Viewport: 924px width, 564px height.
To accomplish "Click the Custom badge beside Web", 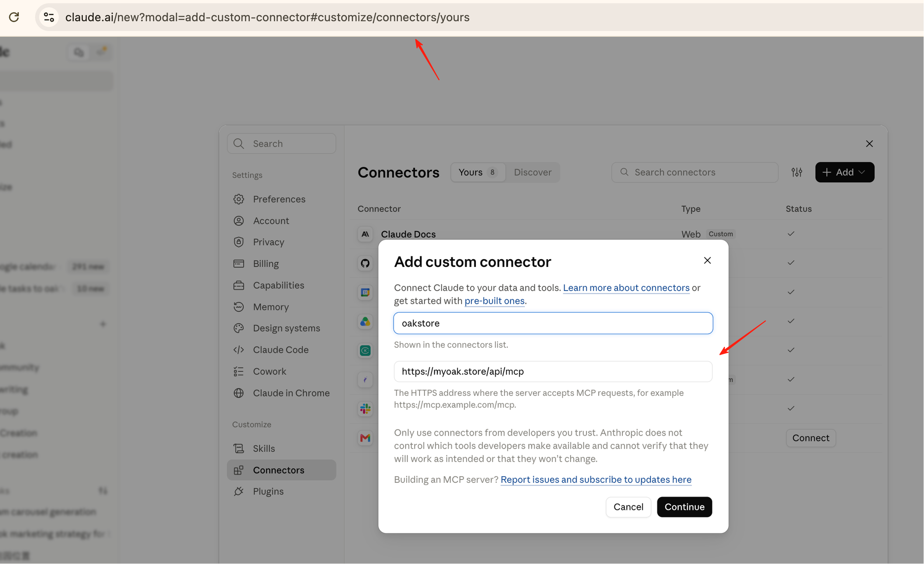I will click(721, 234).
